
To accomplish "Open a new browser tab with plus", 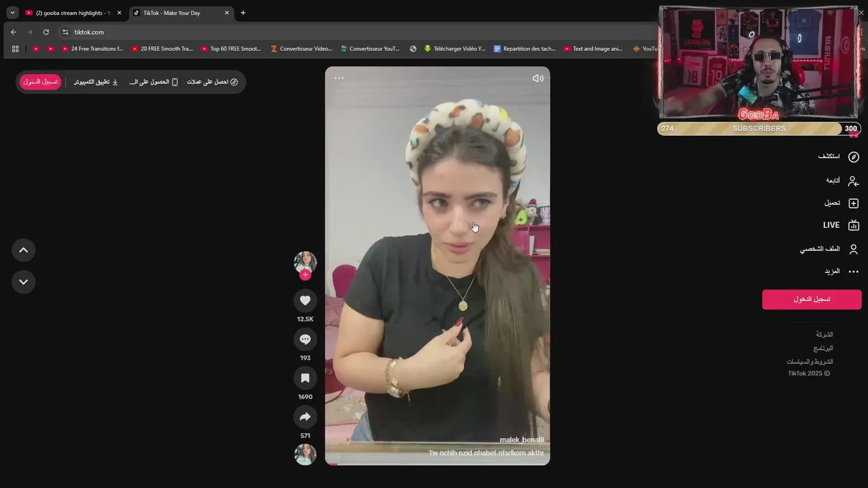I will 243,13.
